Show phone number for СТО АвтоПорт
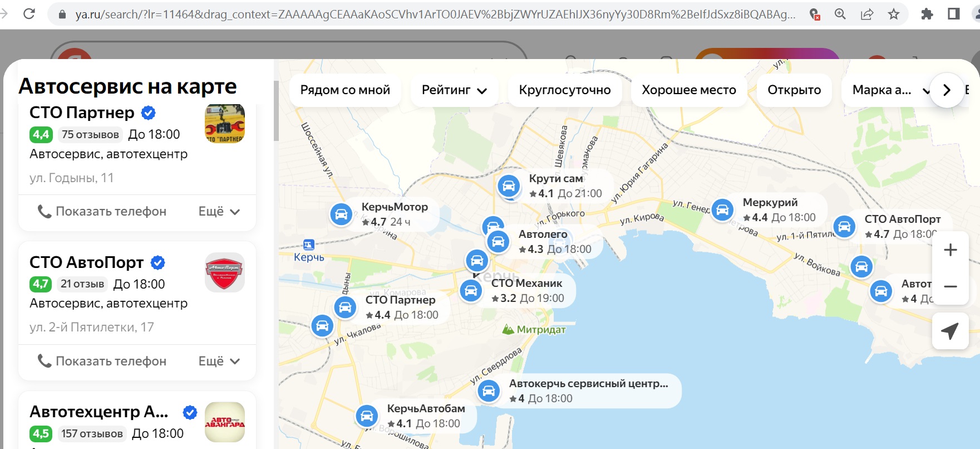The height and width of the screenshot is (449, 980). (x=102, y=362)
